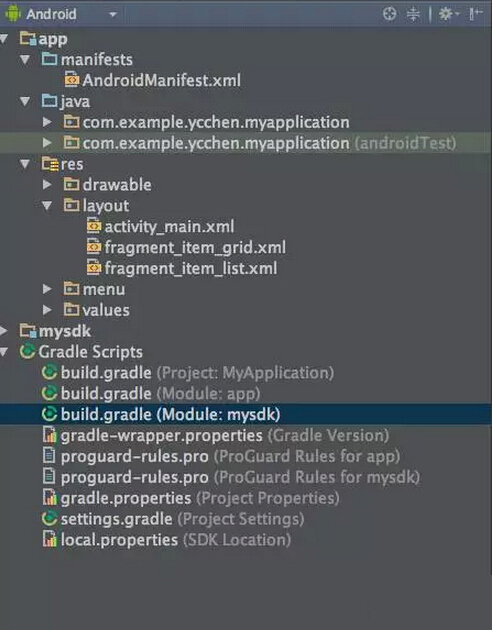Click the Gradle Scripts gradle icon
This screenshot has width=492, height=630.
pos(27,352)
